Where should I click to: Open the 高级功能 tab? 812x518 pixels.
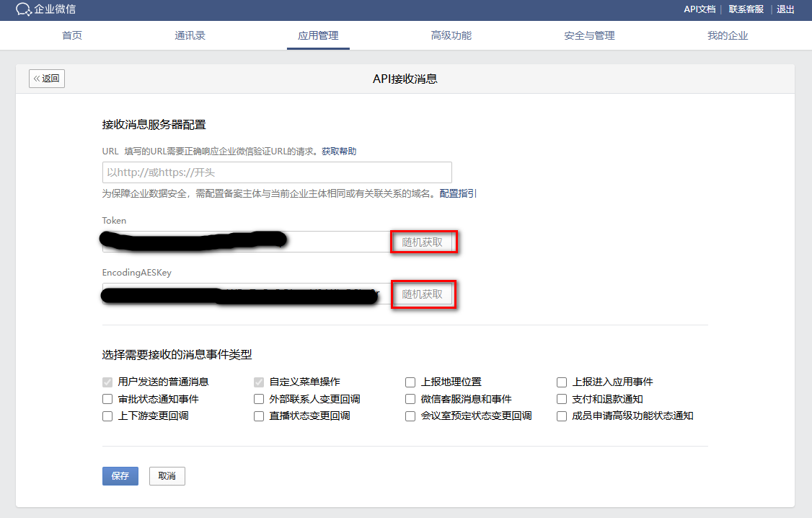450,35
